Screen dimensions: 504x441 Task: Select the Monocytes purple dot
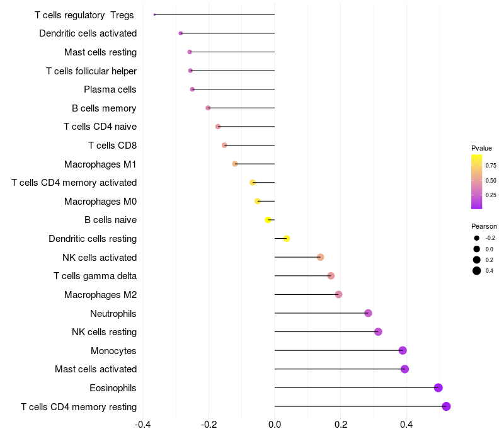403,350
